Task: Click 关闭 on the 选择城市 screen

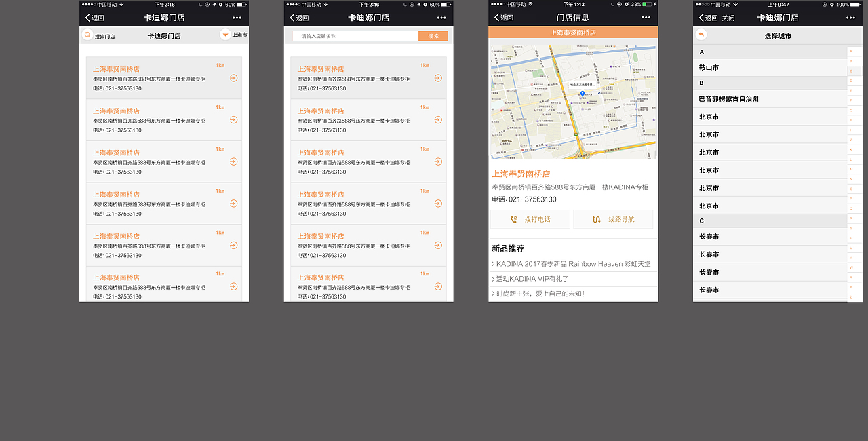Action: [x=728, y=18]
